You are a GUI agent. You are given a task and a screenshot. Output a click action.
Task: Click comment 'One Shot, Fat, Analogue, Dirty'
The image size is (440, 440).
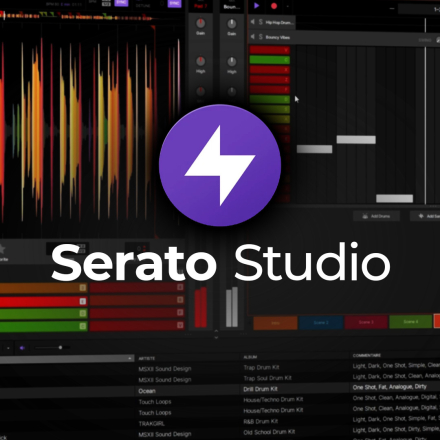tap(390, 387)
